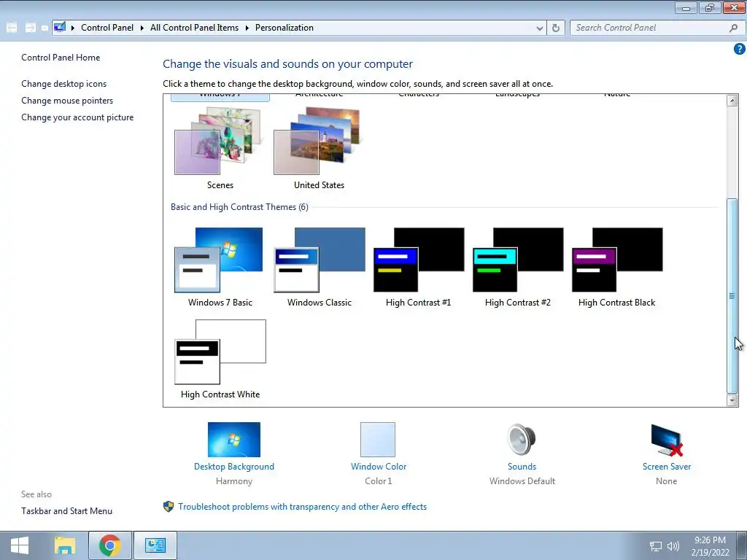Expand arrow before Personalization breadcrumb

(247, 28)
